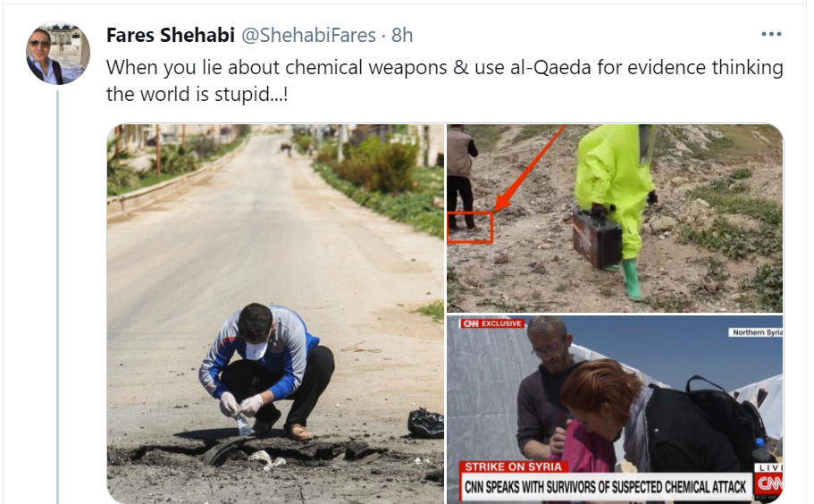Click the Strike on Syria banner
This screenshot has width=814, height=504.
pos(513,466)
